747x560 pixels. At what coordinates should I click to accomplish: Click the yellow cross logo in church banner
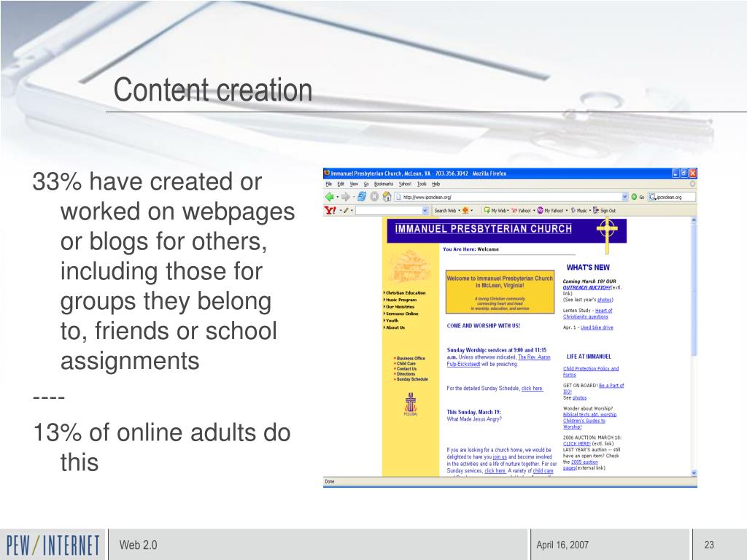click(607, 236)
